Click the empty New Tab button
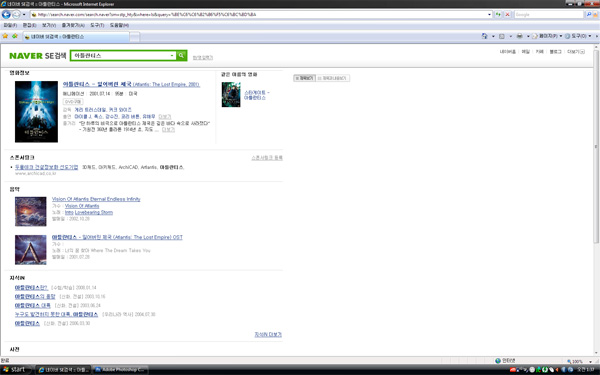Viewport: 600px width, 375px height. (x=135, y=37)
